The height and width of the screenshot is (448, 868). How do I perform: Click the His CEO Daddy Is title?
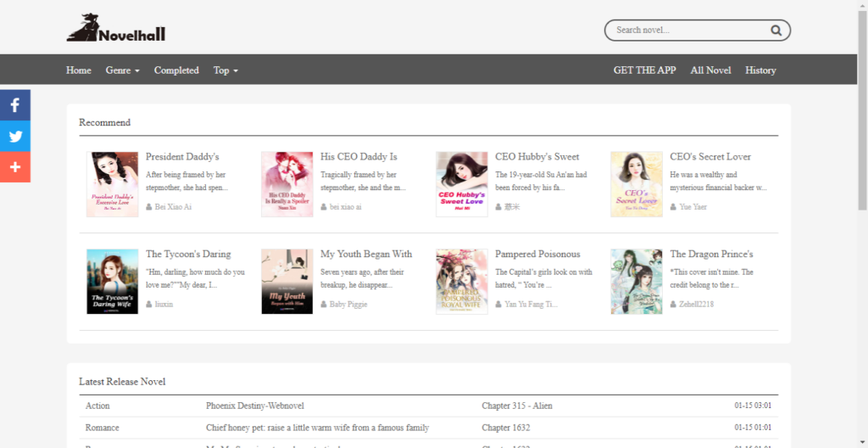pos(359,157)
